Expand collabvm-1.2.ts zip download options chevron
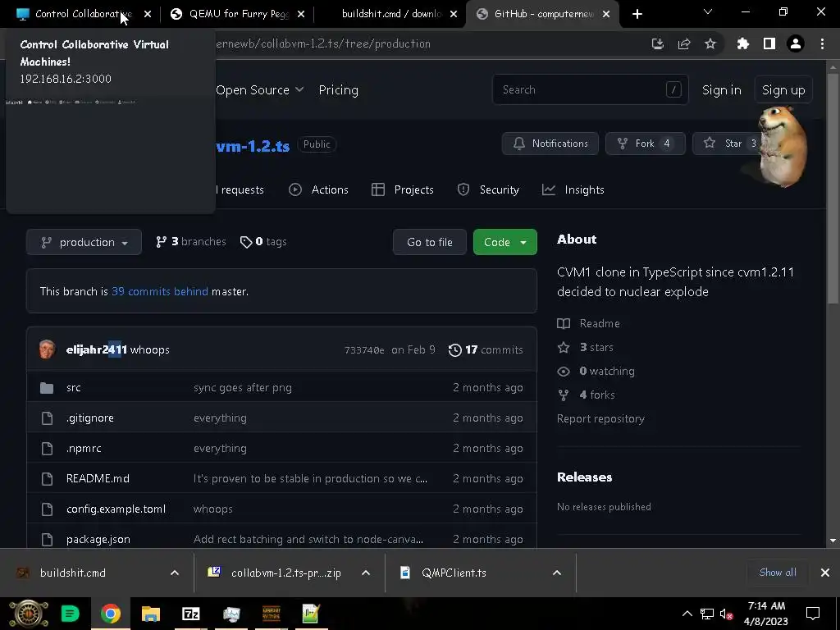Image resolution: width=840 pixels, height=630 pixels. click(x=366, y=573)
